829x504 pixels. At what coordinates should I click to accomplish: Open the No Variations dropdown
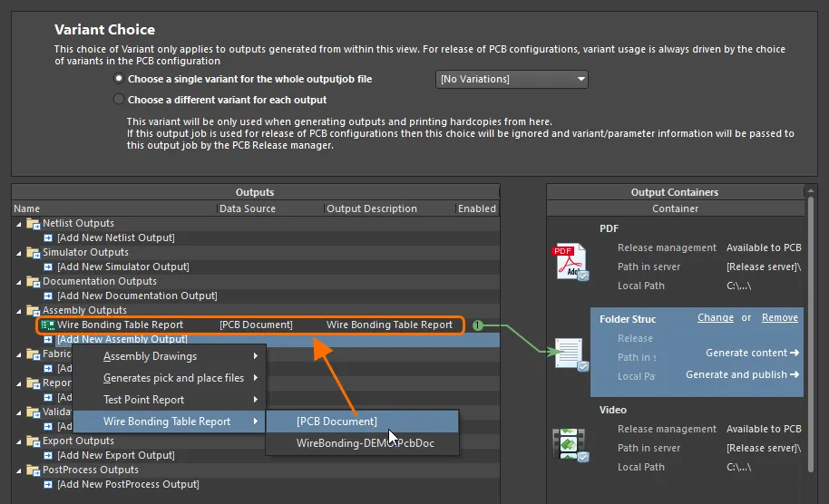point(512,80)
